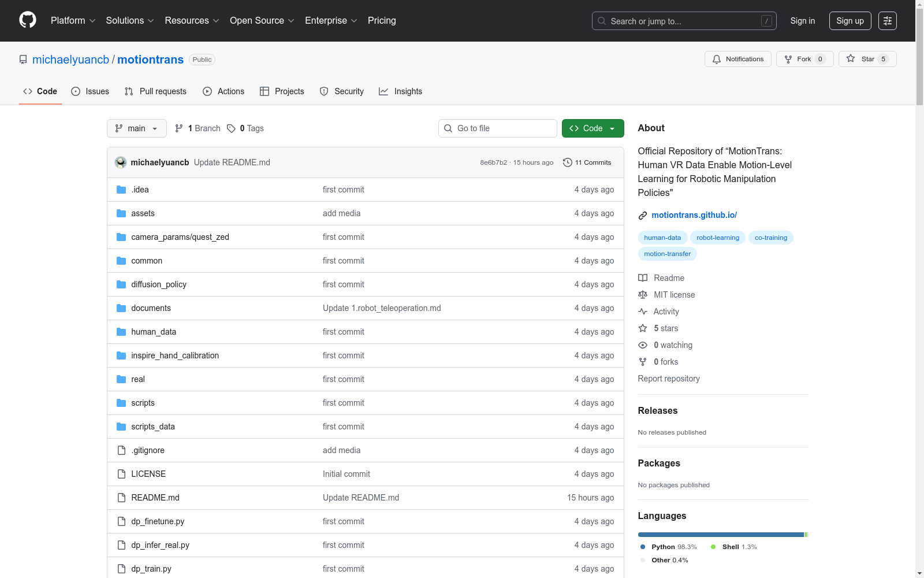Click the co-training topic tag
Image resolution: width=924 pixels, height=578 pixels.
click(x=771, y=238)
